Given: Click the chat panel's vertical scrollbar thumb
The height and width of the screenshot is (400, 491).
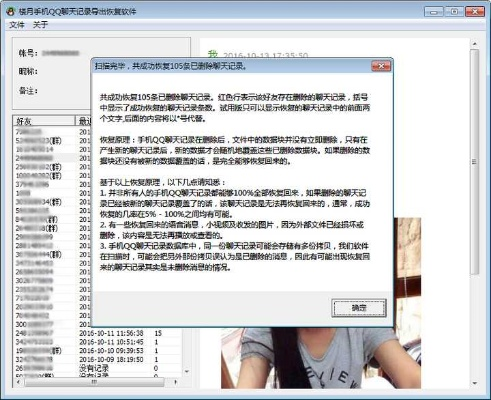Looking at the screenshot, I should click(x=474, y=162).
